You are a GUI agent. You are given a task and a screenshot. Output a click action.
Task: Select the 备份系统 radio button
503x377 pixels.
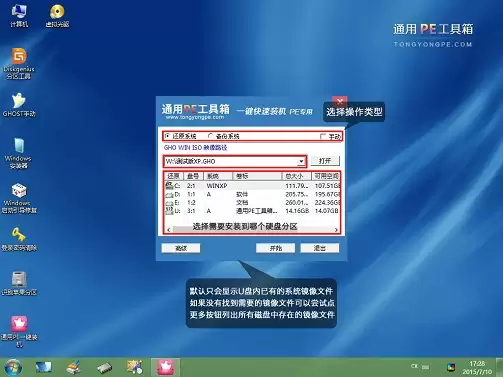(210, 136)
